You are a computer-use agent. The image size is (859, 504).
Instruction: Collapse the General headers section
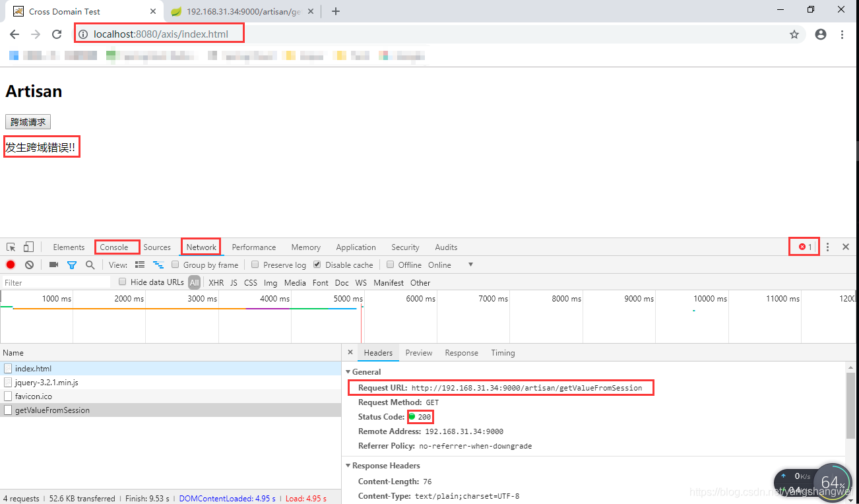(x=348, y=372)
